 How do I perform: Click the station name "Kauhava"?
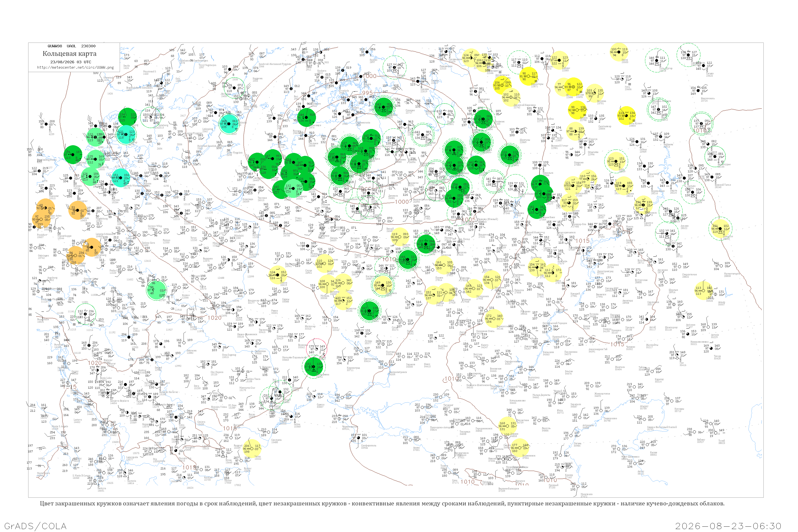click(x=322, y=71)
